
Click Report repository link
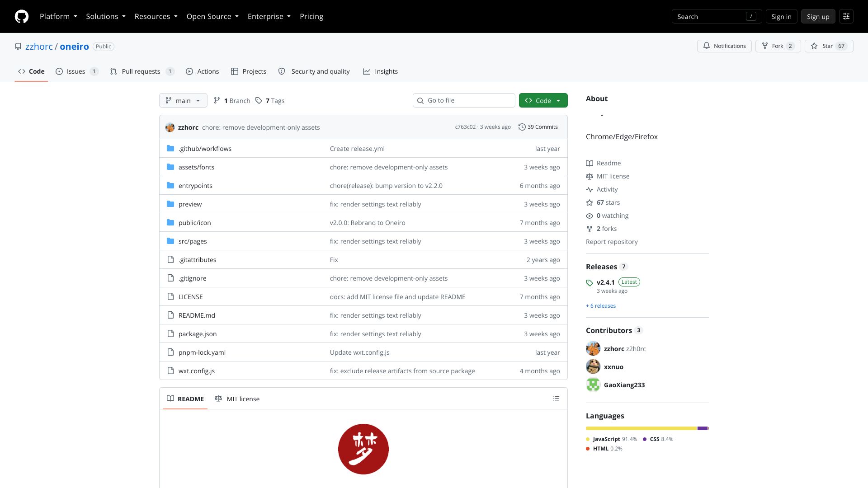click(612, 242)
